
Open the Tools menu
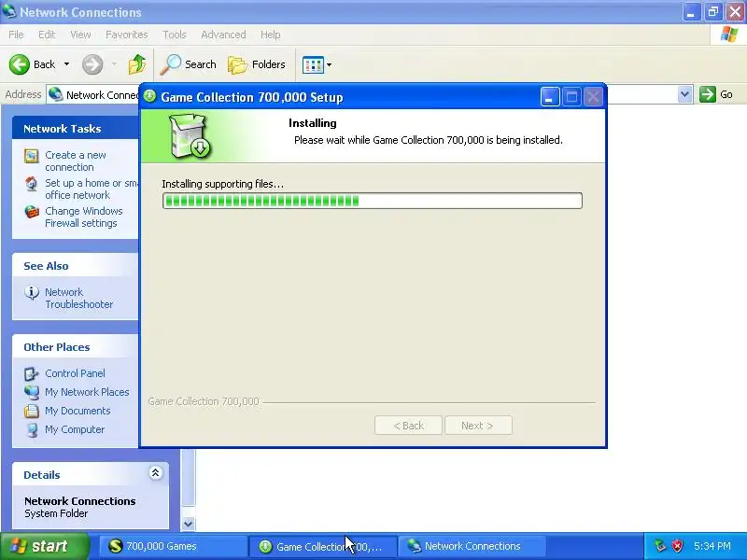coord(175,35)
